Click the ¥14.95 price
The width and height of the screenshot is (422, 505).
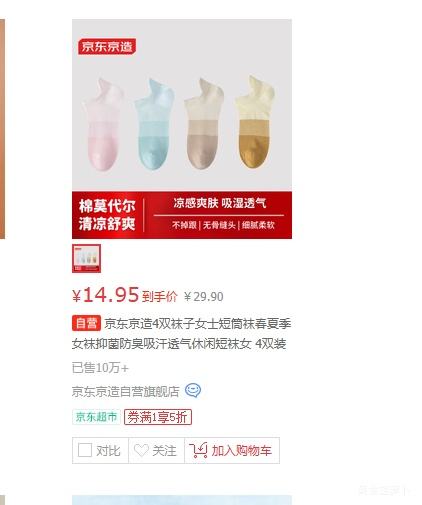tap(105, 295)
